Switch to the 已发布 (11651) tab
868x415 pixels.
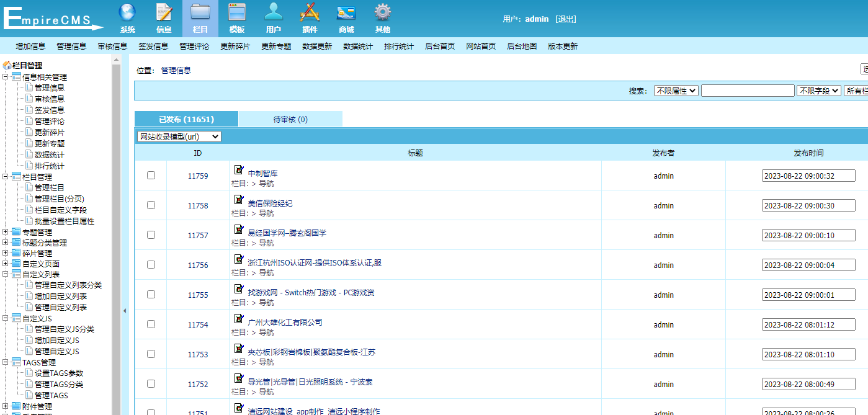[186, 119]
